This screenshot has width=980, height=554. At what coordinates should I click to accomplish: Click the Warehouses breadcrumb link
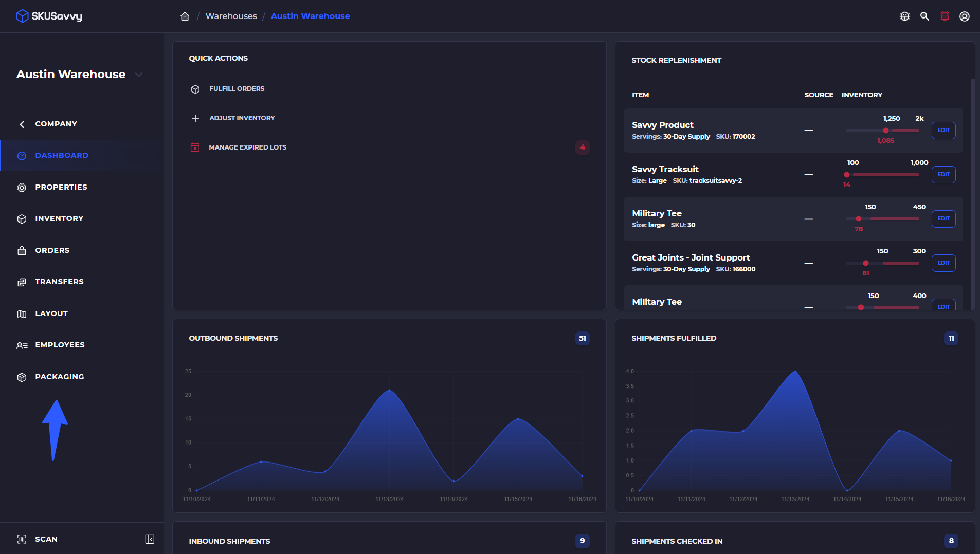[231, 16]
